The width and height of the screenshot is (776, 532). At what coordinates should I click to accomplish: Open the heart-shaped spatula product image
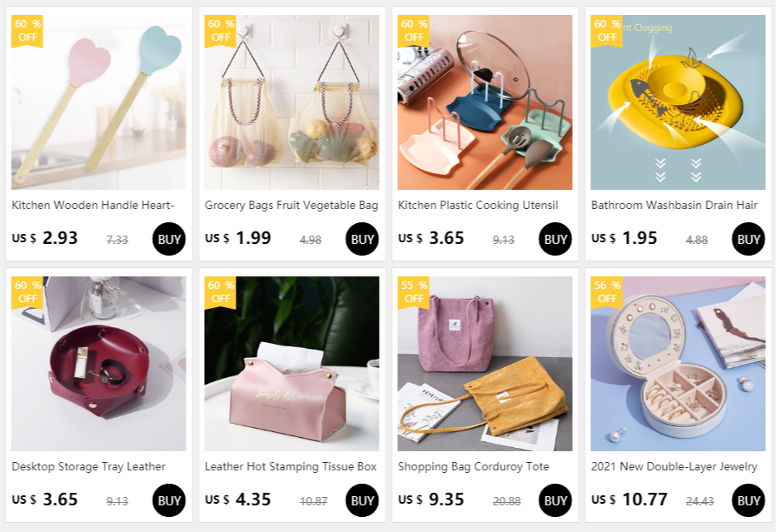point(98,102)
